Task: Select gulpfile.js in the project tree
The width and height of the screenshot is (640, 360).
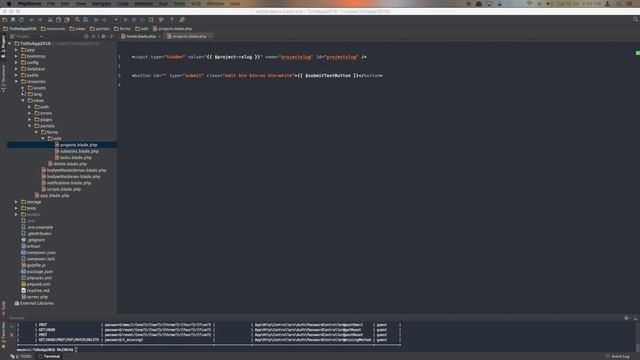Action: 33,265
